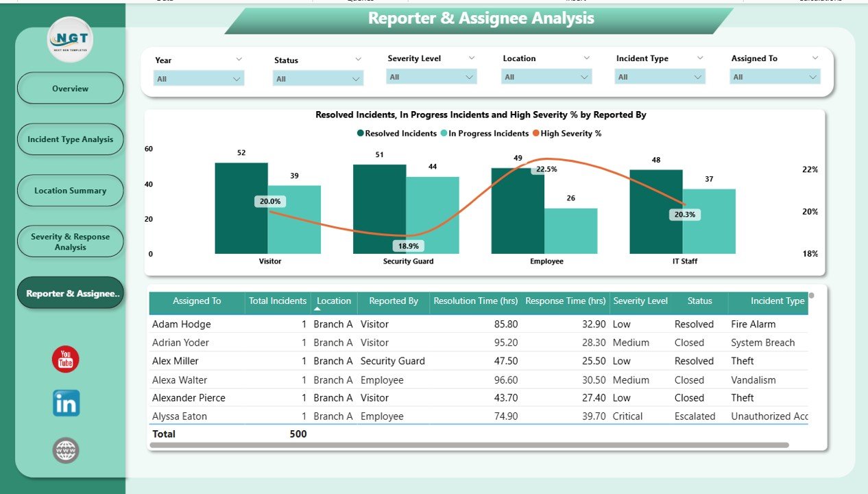Open the Status filter dropdown
The image size is (868, 494).
(x=355, y=79)
